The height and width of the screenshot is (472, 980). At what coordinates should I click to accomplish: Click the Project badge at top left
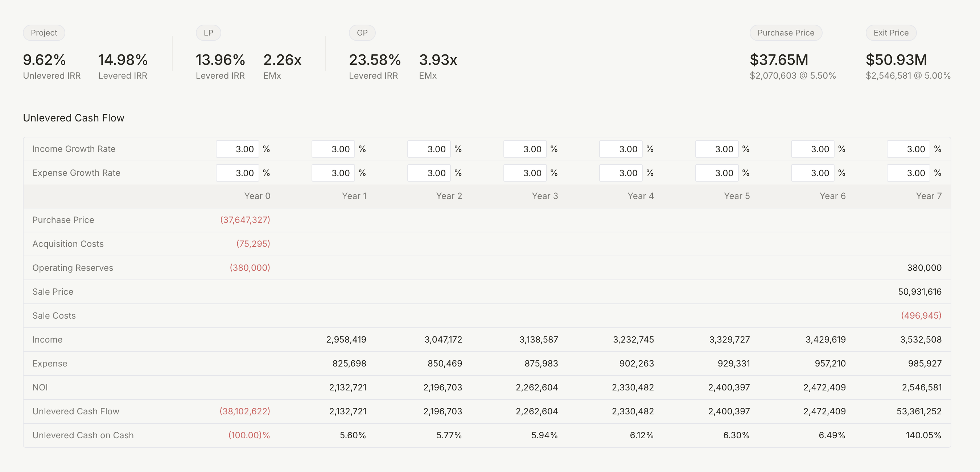[44, 33]
